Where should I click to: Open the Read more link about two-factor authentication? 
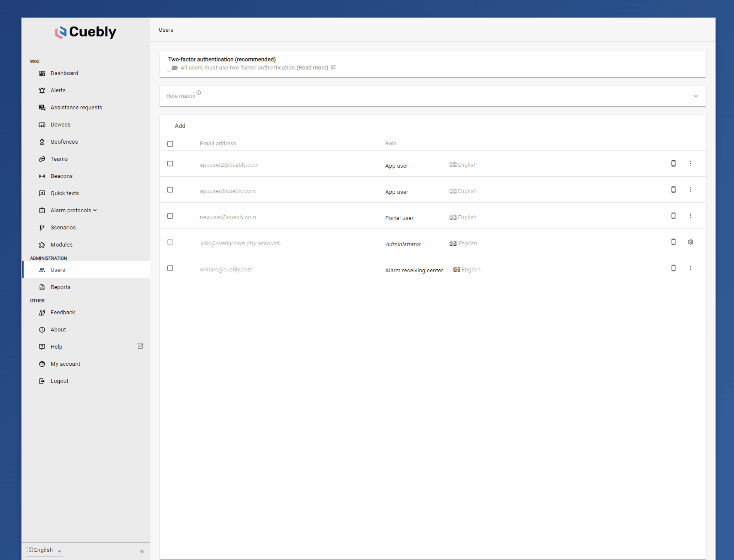313,67
